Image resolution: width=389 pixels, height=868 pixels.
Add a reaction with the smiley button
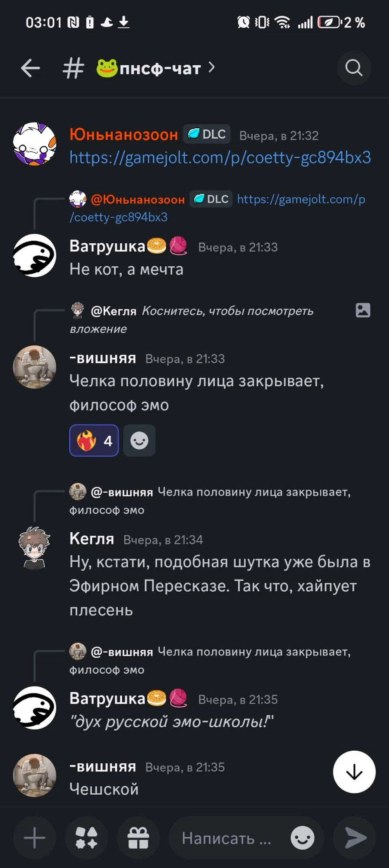pos(140,441)
